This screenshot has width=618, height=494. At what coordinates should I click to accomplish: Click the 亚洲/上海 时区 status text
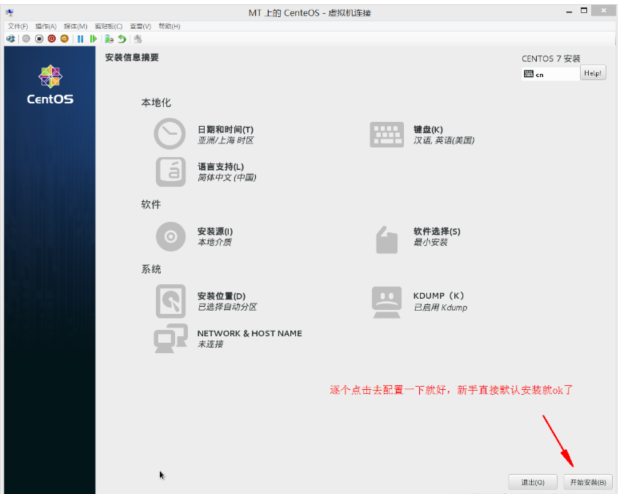(225, 140)
